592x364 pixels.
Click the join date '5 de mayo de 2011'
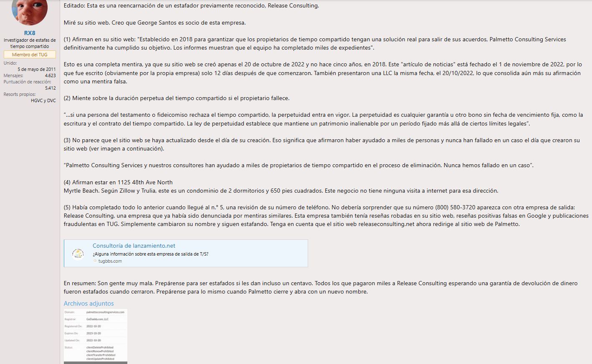point(37,70)
